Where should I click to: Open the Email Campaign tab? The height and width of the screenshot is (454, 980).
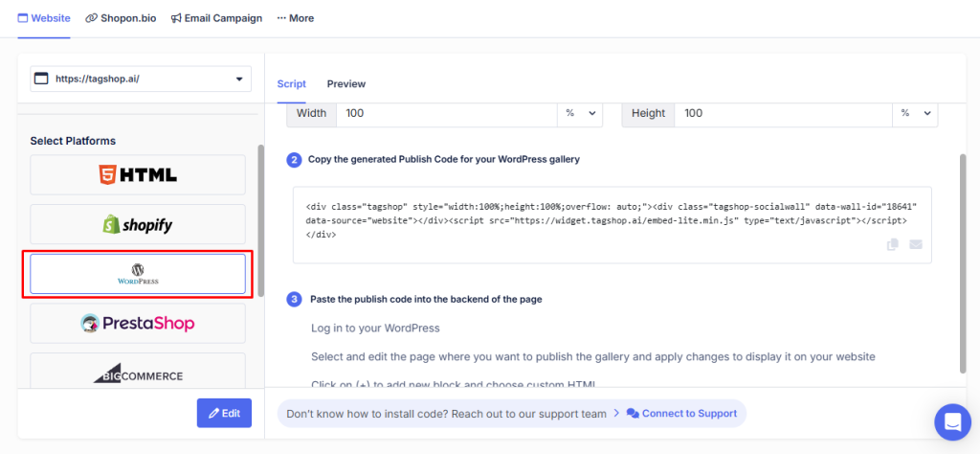(216, 18)
